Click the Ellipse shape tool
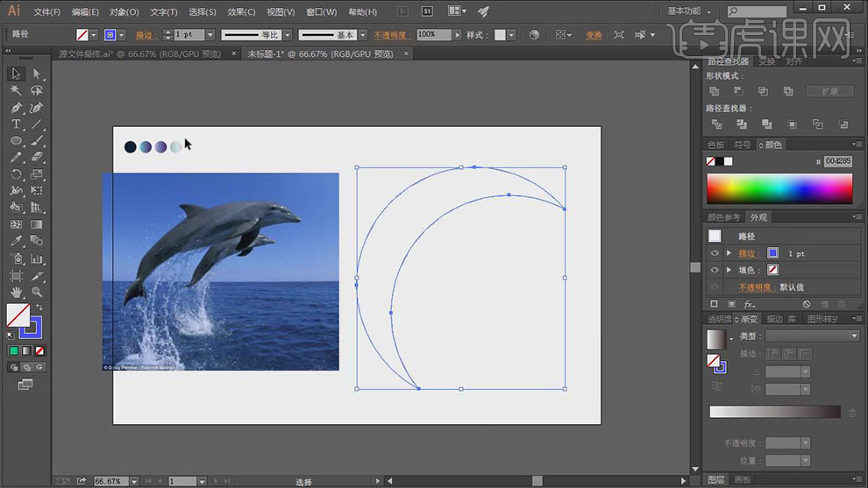The image size is (868, 488). tap(16, 141)
